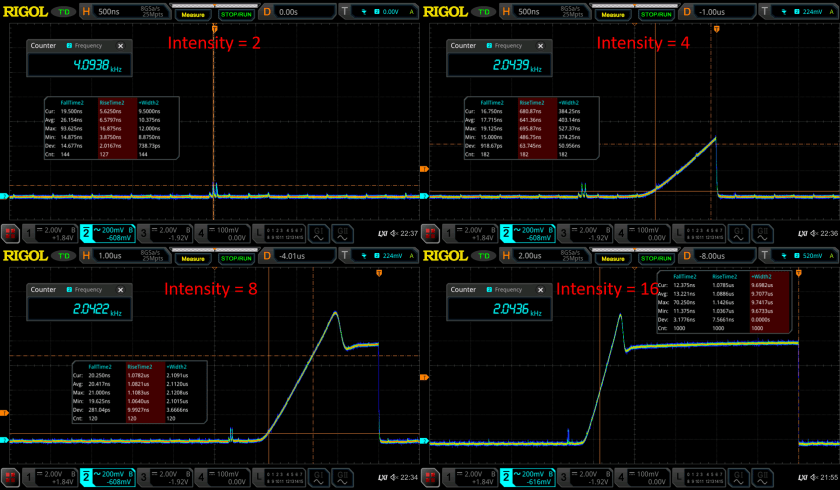The image size is (840, 490).
Task: Close the Counter window showing 2.0439 kHz
Action: tap(540, 46)
